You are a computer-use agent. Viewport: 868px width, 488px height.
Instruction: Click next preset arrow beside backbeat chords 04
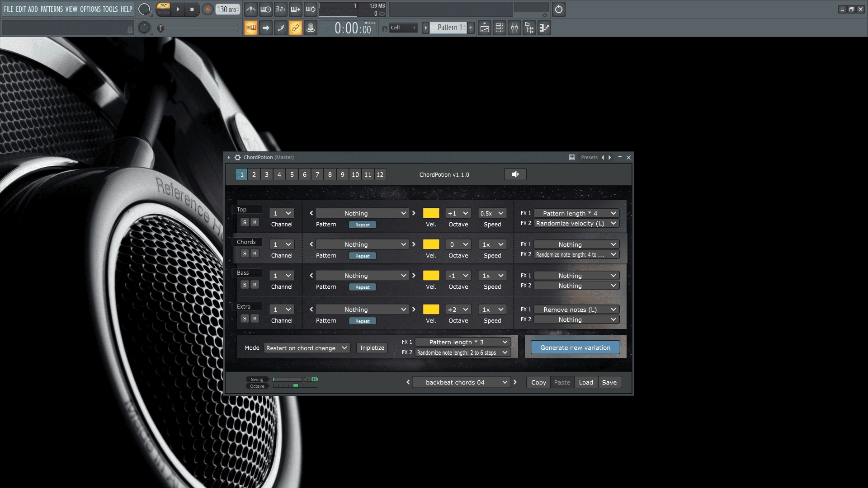tap(515, 382)
